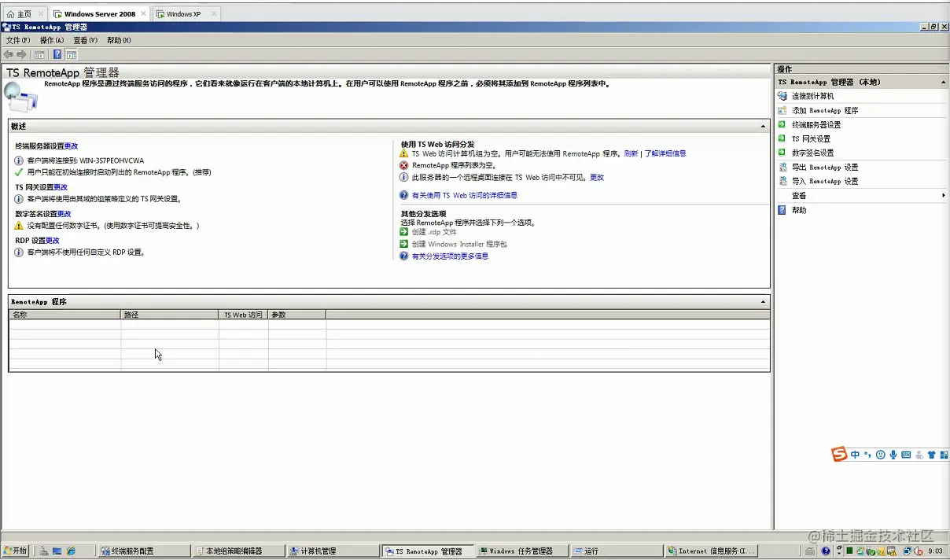This screenshot has width=950, height=560.
Task: Click the Forward arrow in the toolbar
Action: coord(21,54)
